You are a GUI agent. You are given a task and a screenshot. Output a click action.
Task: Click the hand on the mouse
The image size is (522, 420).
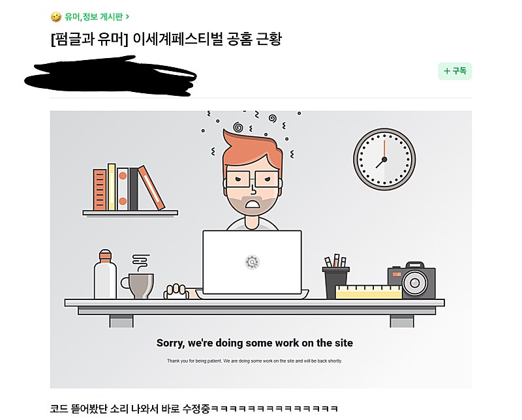click(176, 292)
